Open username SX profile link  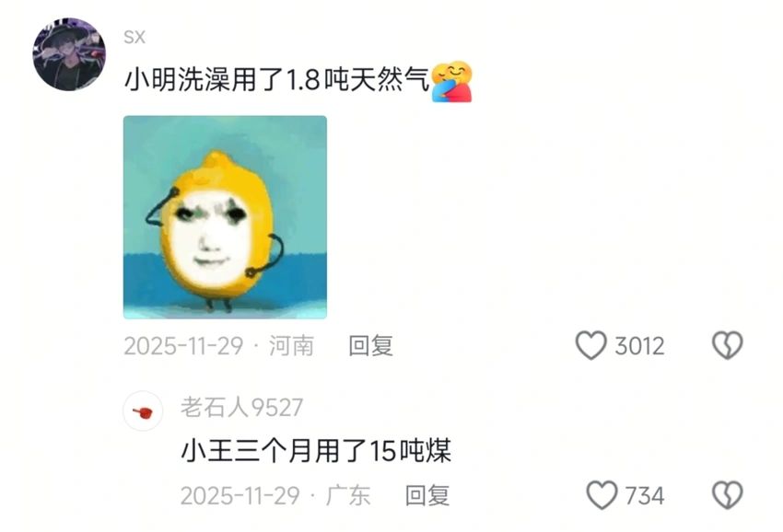[x=134, y=37]
